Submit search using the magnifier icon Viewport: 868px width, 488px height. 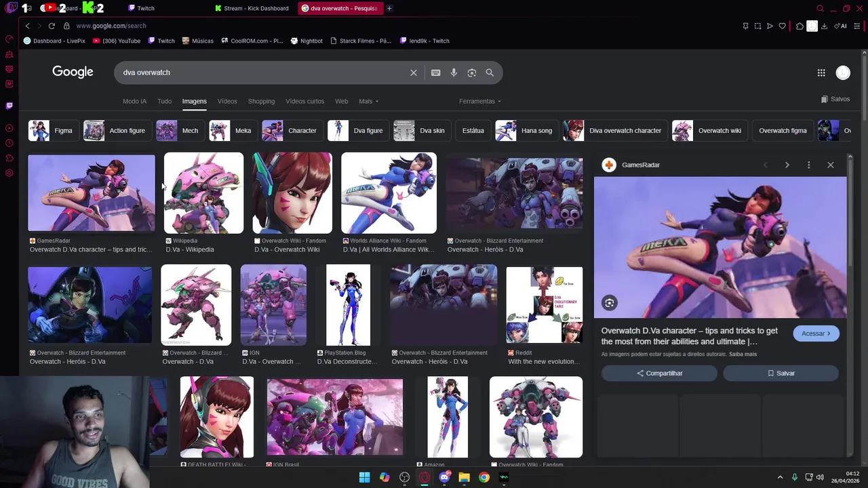click(x=490, y=73)
